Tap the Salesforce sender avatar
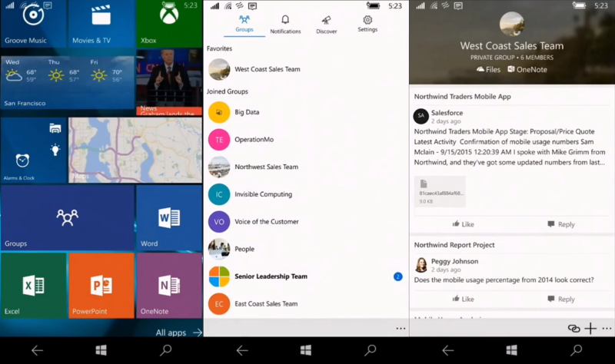This screenshot has width=615, height=364. pos(421,116)
